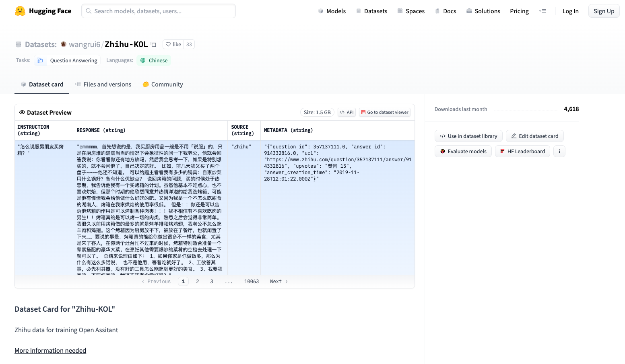Image resolution: width=625 pixels, height=364 pixels.
Task: Click the Size: 1.5 GB badge
Action: (x=317, y=112)
